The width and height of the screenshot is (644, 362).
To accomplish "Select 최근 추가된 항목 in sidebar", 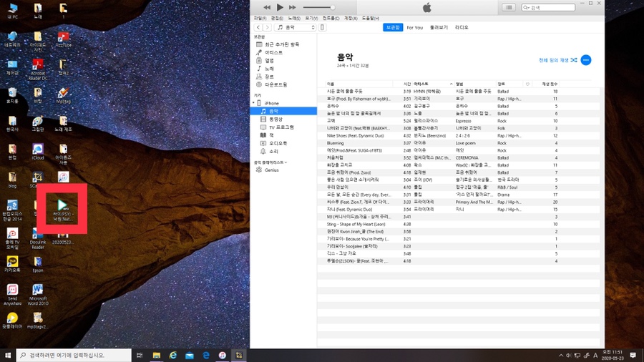I will coord(283,44).
